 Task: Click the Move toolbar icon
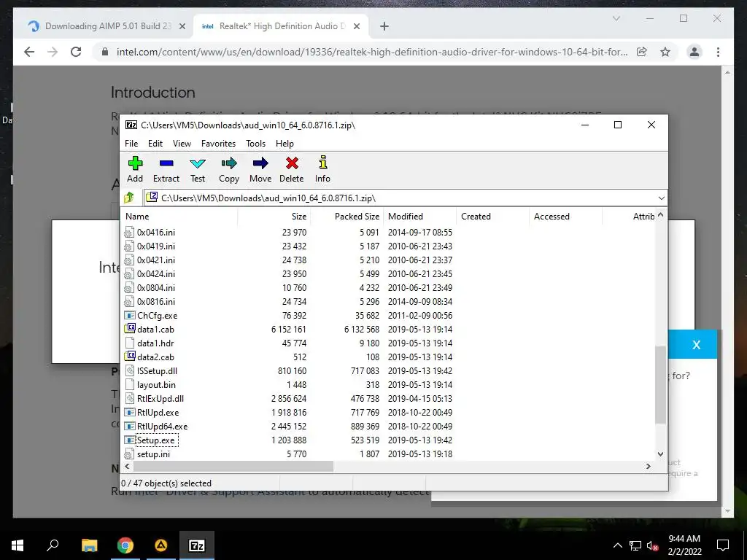[x=260, y=169]
